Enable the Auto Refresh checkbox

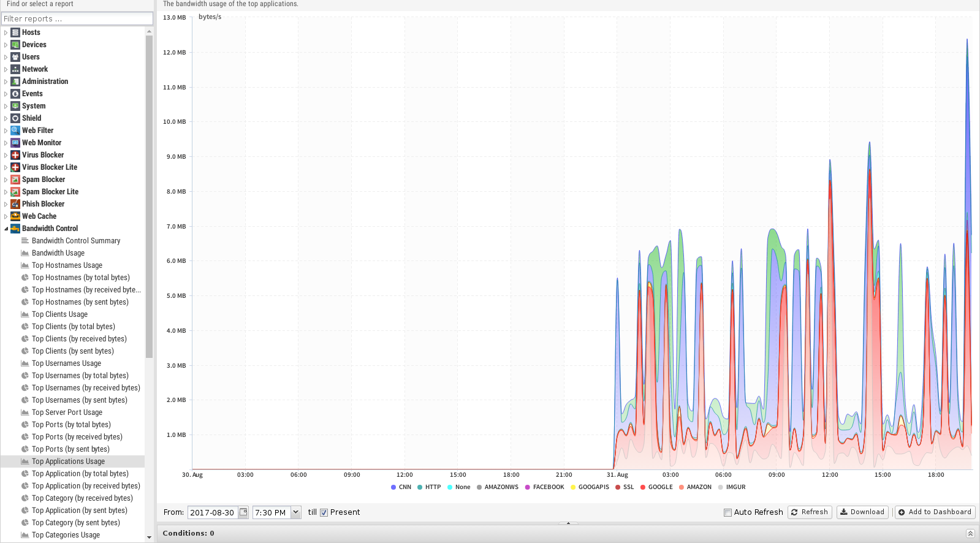pos(727,512)
